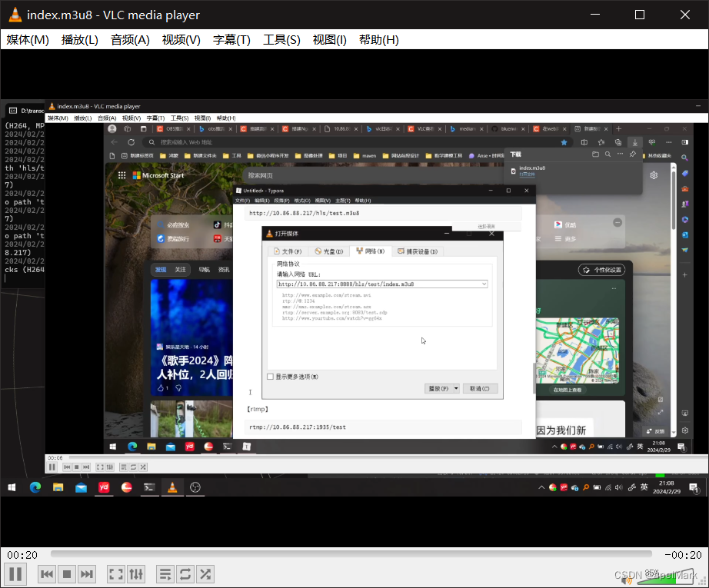Mute audio via the bottom-bar speaker icon

click(x=627, y=580)
